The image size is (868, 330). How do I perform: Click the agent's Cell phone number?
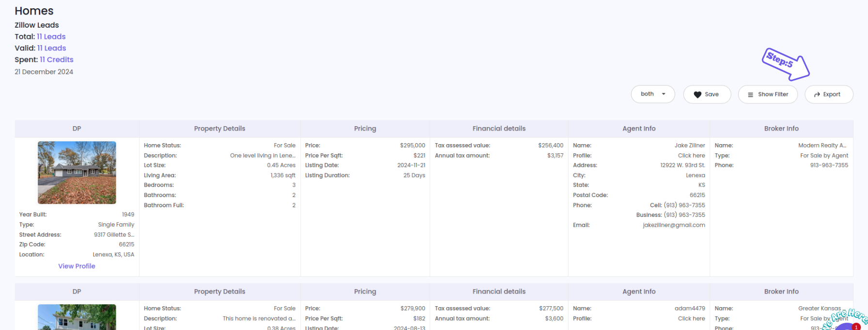click(x=684, y=205)
